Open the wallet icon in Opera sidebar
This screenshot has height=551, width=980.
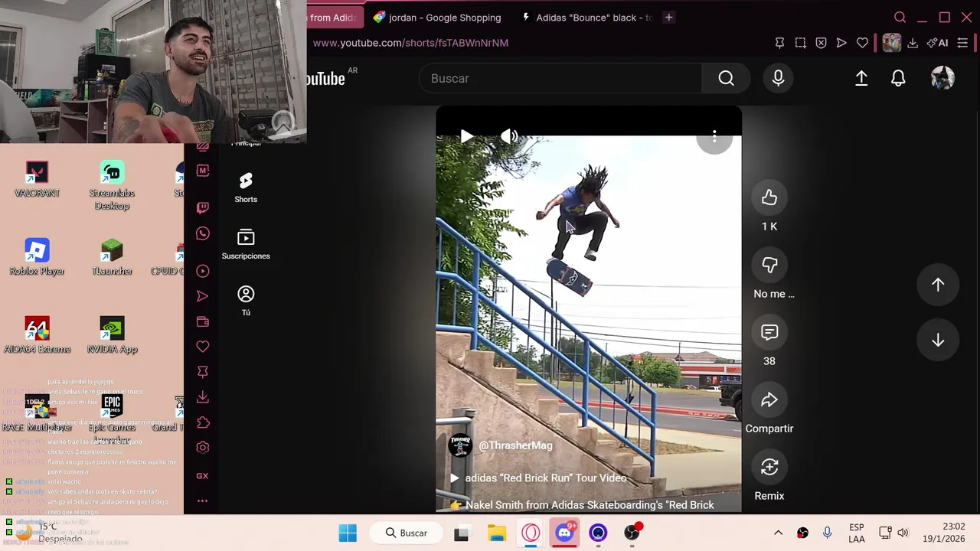tap(202, 321)
